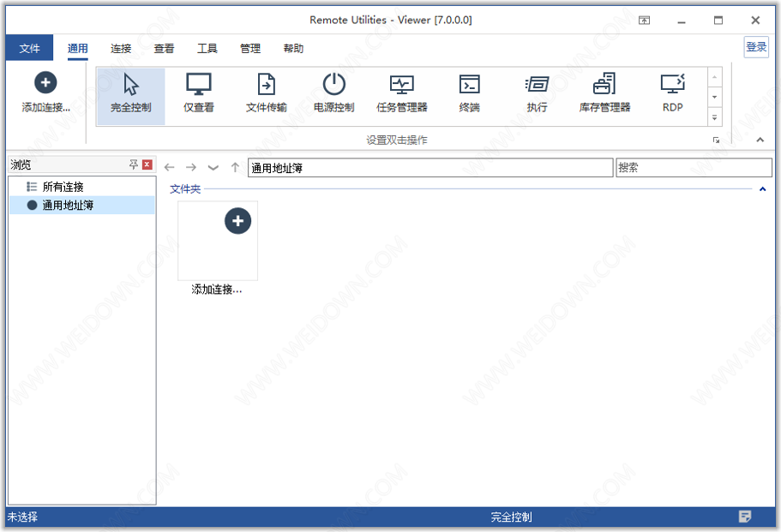This screenshot has width=781, height=532.
Task: Go back with the left arrow
Action: pos(170,168)
